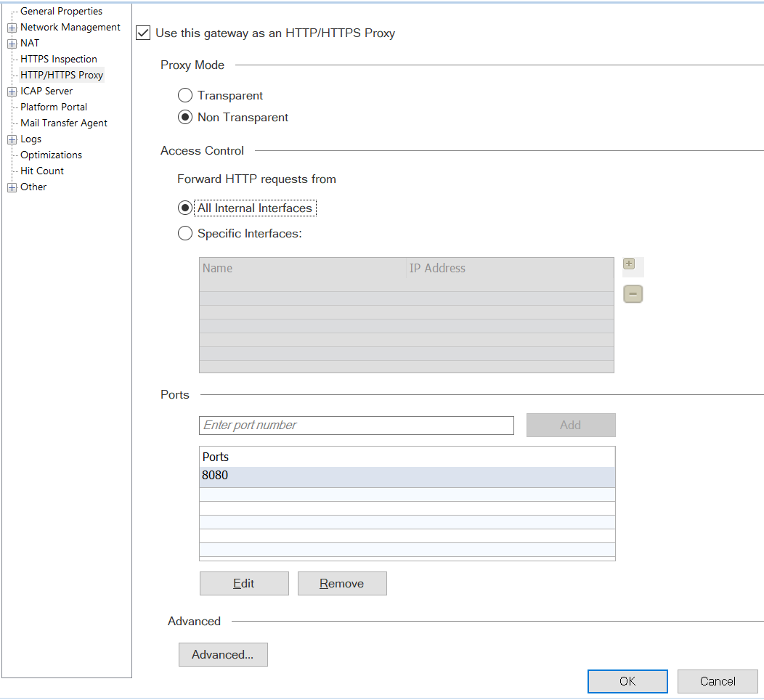This screenshot has width=764, height=700.
Task: Choose All Internal Interfaces option
Action: click(x=185, y=208)
